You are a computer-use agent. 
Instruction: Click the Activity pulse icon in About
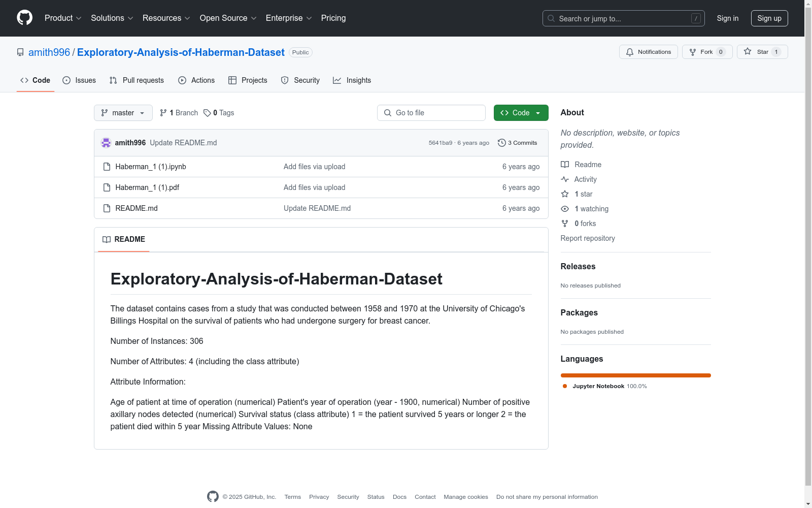565,179
